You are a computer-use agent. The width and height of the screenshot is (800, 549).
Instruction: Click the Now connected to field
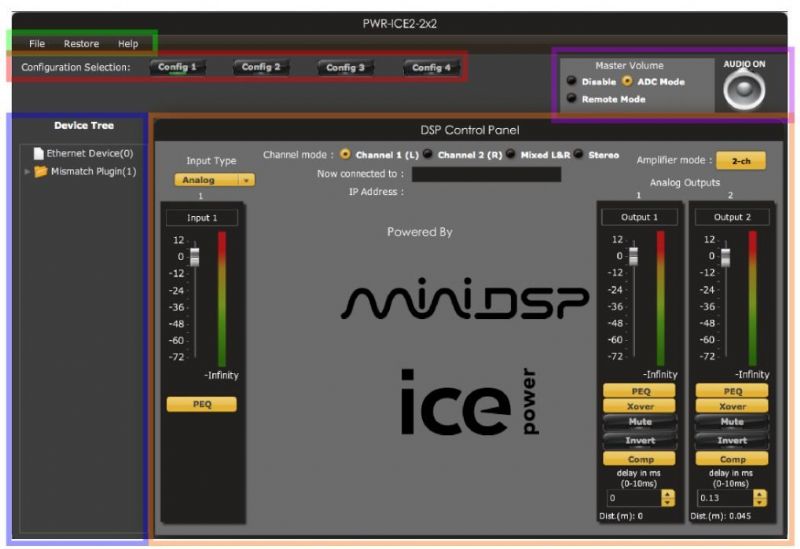coord(486,174)
